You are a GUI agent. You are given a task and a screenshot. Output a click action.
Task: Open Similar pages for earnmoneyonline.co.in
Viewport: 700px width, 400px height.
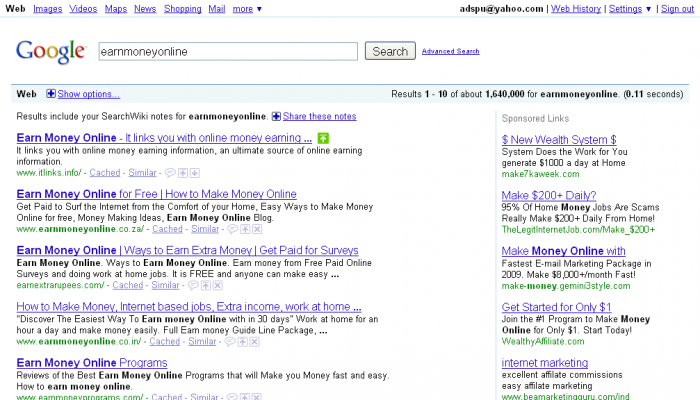point(202,342)
